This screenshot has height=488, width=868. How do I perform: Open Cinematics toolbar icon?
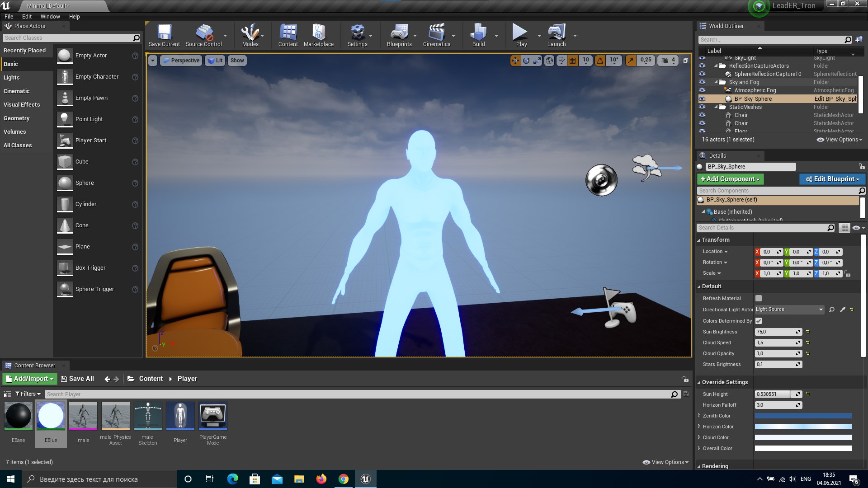(436, 35)
